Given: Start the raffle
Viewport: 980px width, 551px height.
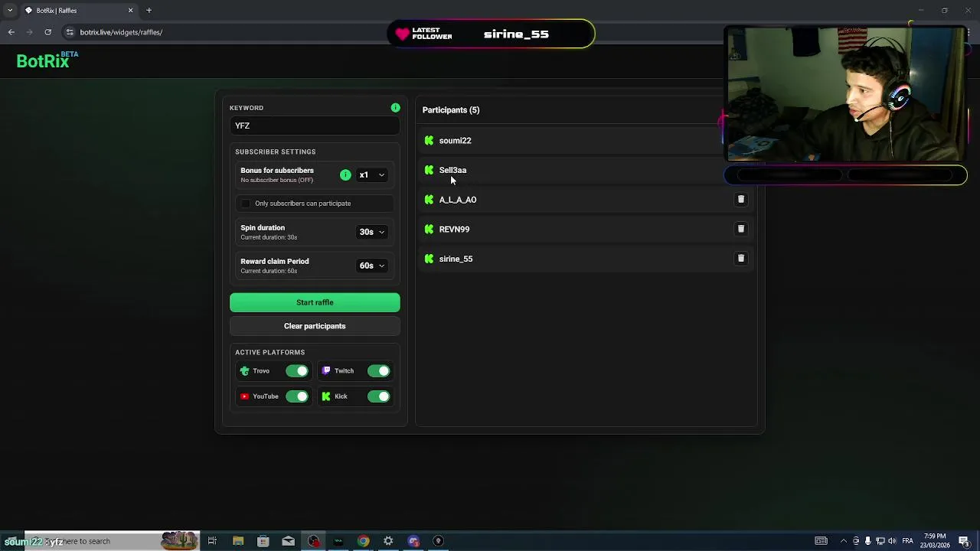Looking at the screenshot, I should tap(315, 302).
